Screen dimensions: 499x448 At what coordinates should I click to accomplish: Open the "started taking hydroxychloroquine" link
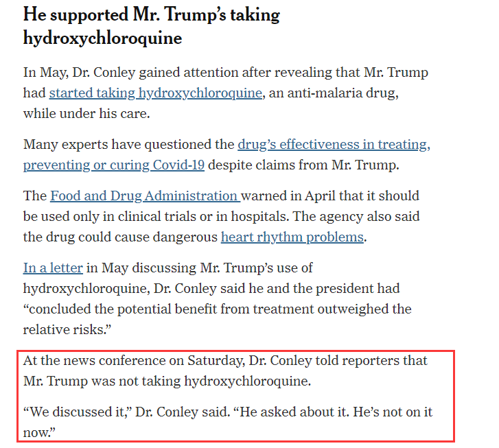click(155, 93)
